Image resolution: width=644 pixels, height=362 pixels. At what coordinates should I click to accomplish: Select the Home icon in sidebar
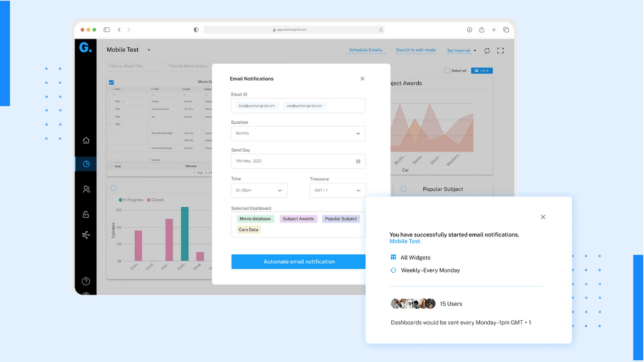pyautogui.click(x=86, y=141)
